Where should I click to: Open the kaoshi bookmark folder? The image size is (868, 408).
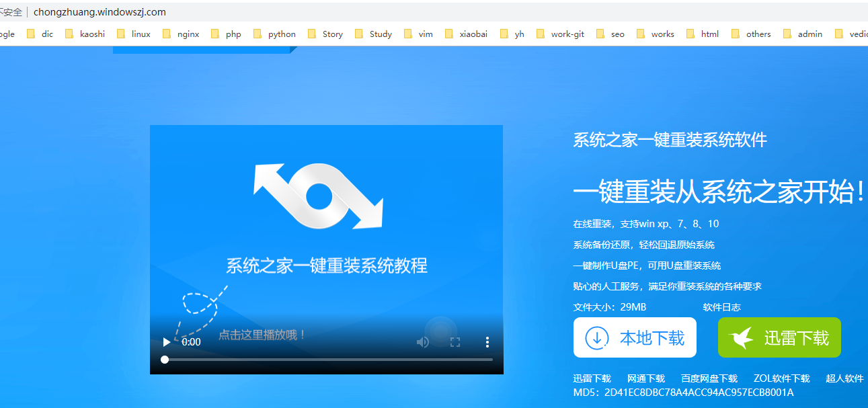click(x=85, y=34)
